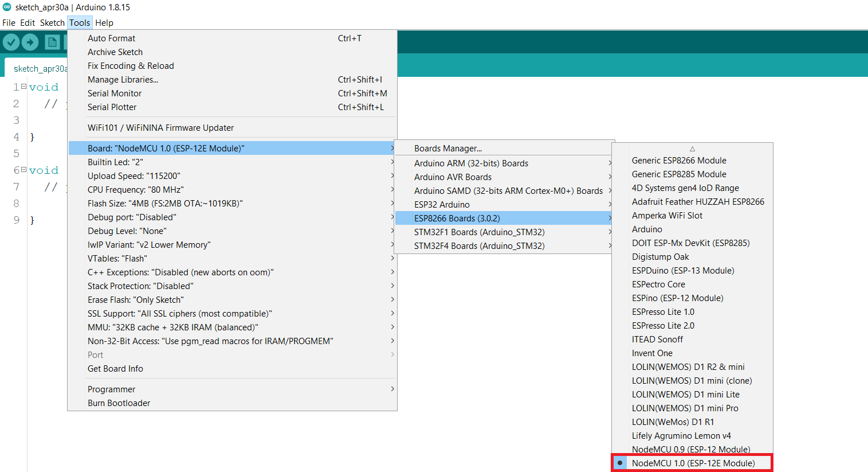Click the Verify checkmark toolbar button

click(x=11, y=42)
